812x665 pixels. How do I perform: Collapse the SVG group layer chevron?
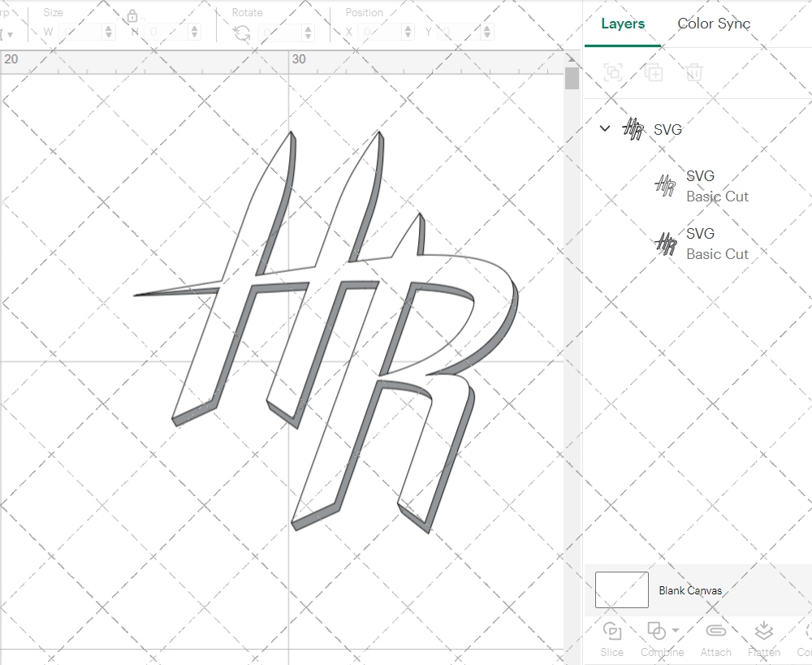[604, 128]
